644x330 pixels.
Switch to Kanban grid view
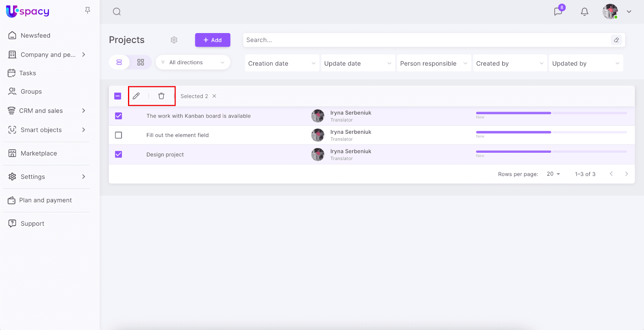click(140, 62)
